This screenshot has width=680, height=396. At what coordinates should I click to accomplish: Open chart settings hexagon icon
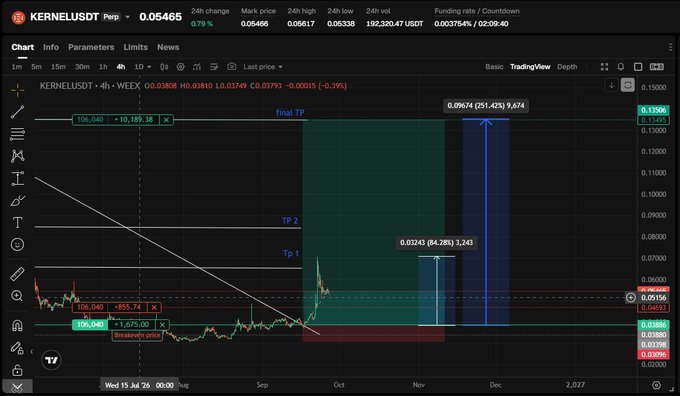click(x=180, y=67)
